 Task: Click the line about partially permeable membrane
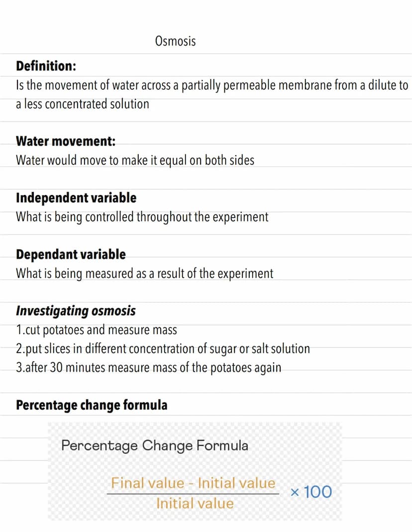212,85
